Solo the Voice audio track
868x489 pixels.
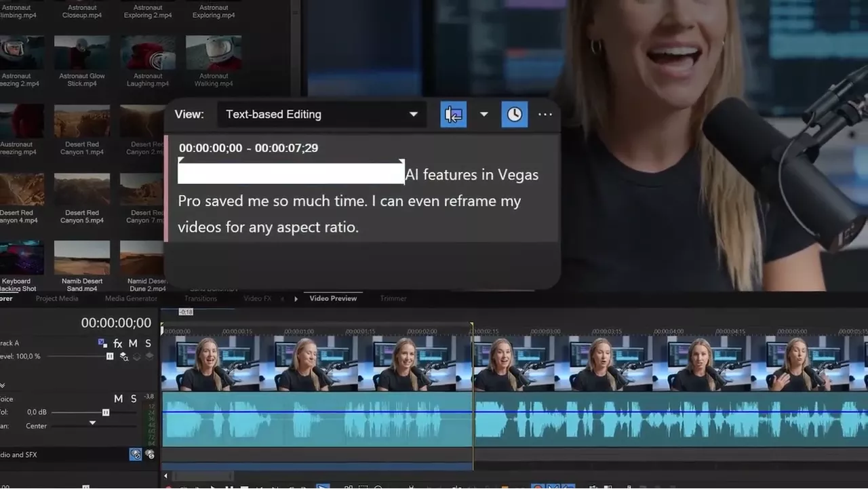[x=134, y=399]
